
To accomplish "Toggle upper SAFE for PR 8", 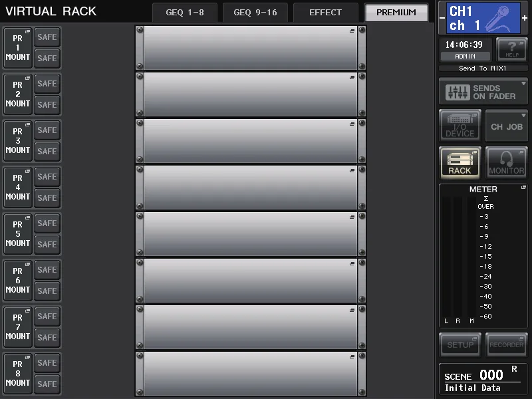I will pos(47,362).
